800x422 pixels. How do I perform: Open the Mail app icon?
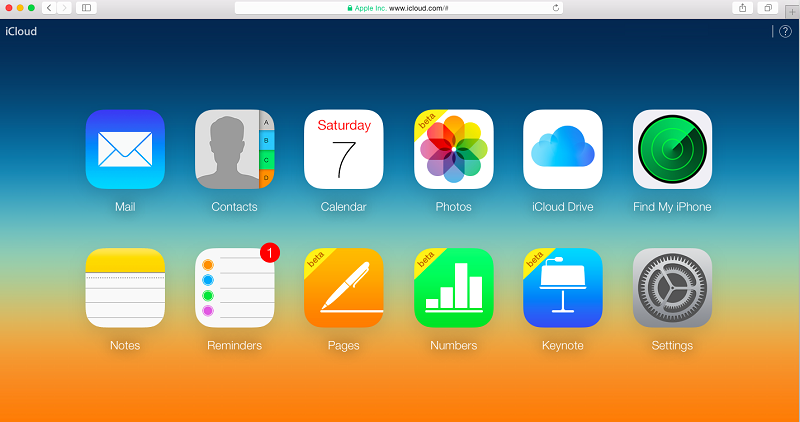pyautogui.click(x=125, y=149)
